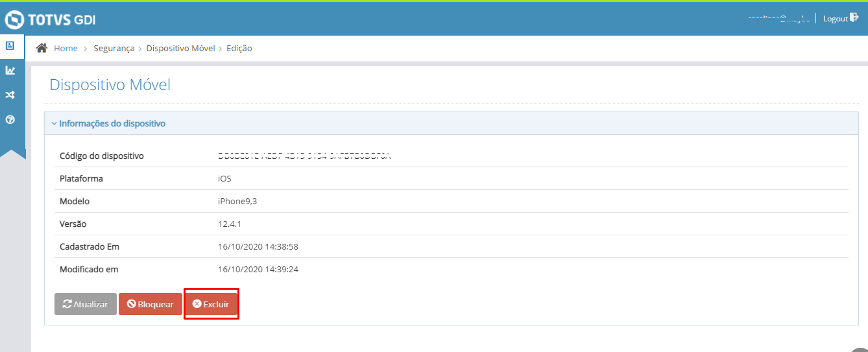
Task: Click the blurred user email in header
Action: click(779, 19)
